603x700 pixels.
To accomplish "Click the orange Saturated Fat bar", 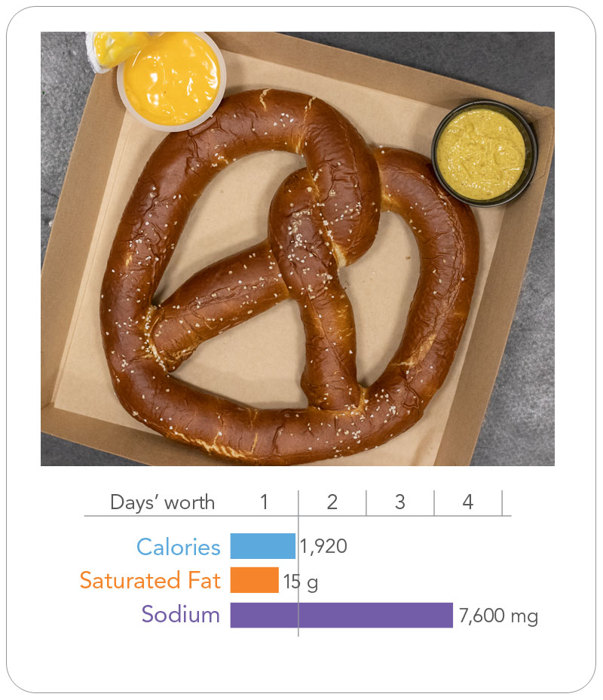I will [254, 580].
